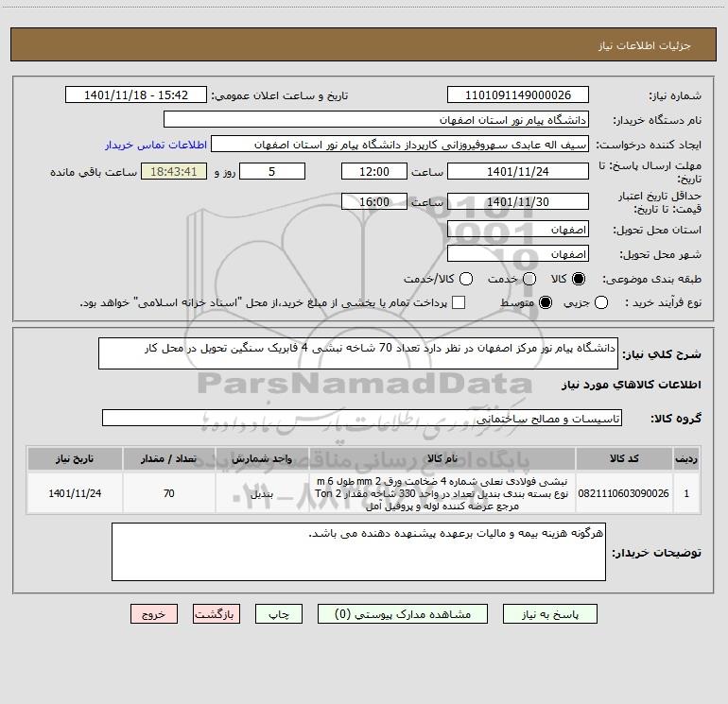This screenshot has width=728, height=704.
Task: Open مشاهده مدارک پیوستی (0) button
Action: pyautogui.click(x=402, y=614)
